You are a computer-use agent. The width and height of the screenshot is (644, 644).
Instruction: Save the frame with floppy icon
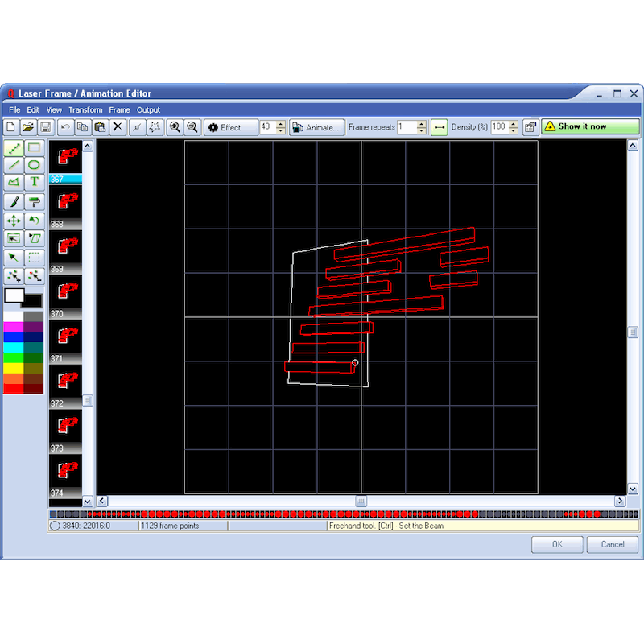coord(46,127)
